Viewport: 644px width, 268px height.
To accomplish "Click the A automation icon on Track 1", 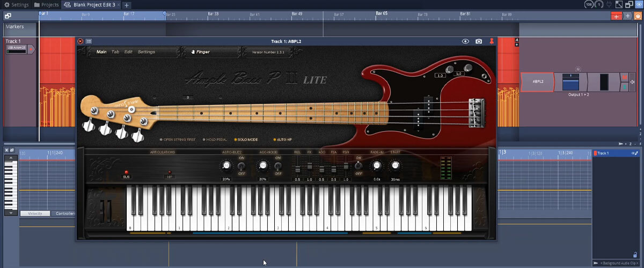I will pyautogui.click(x=517, y=40).
